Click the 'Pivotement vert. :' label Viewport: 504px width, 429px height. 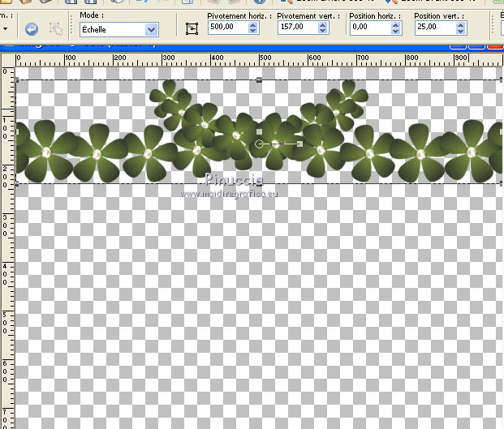coord(308,15)
